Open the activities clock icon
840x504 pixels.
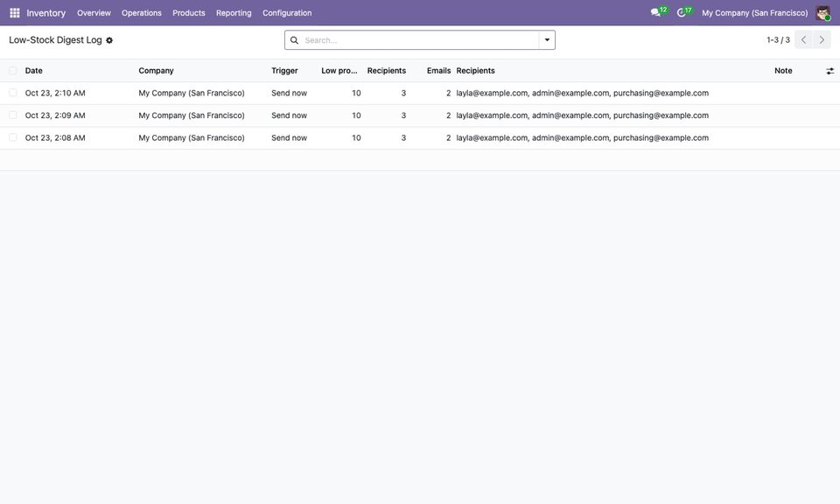pyautogui.click(x=681, y=12)
